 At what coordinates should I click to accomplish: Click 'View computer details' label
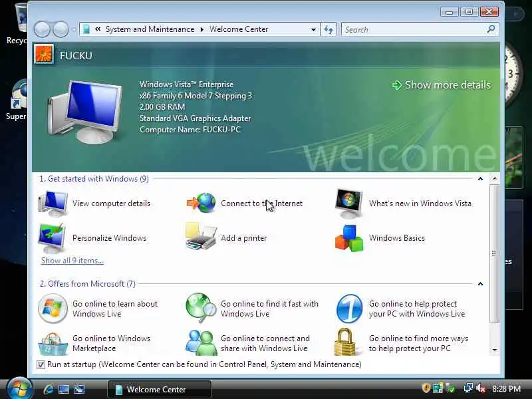tap(111, 203)
